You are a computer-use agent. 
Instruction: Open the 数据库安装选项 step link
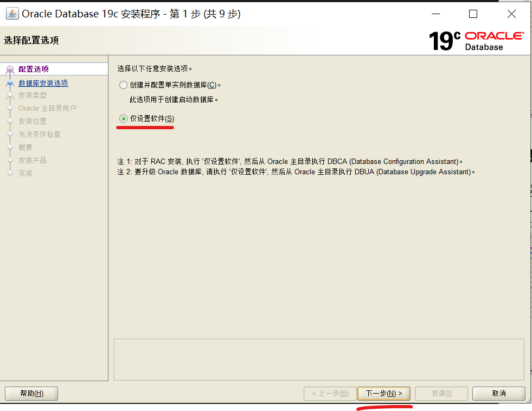(43, 83)
